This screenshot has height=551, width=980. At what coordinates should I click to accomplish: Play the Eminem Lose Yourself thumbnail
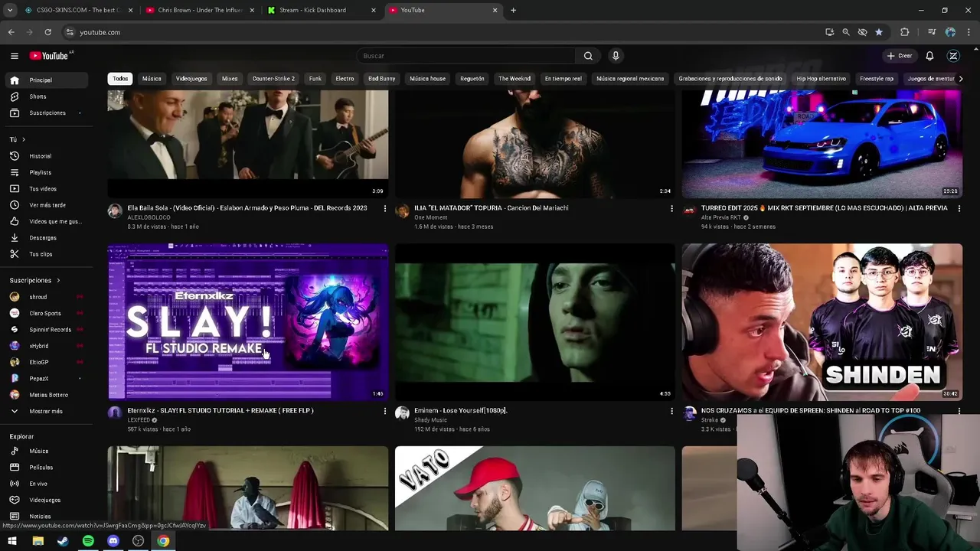point(535,322)
